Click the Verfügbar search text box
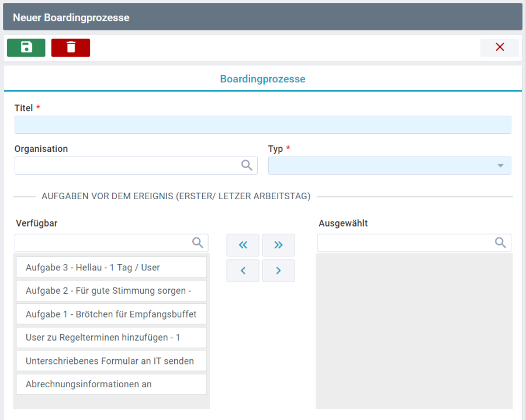The height and width of the screenshot is (420, 526). tap(102, 243)
